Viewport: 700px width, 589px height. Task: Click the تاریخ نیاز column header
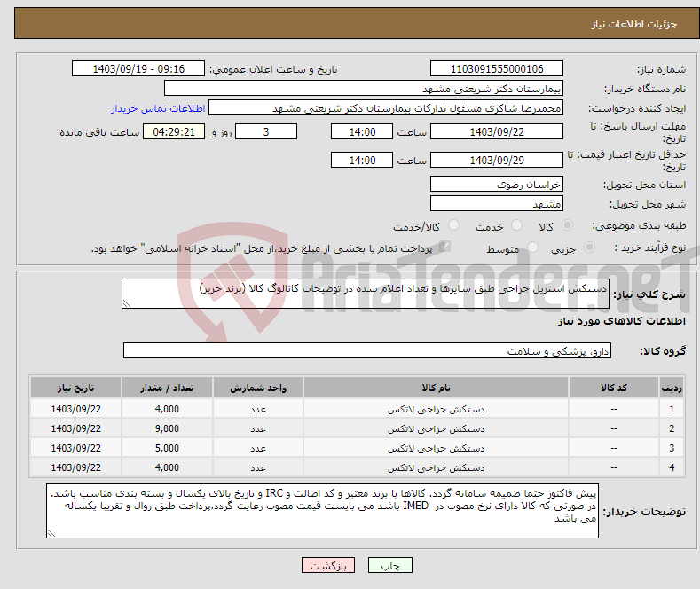[x=76, y=388]
